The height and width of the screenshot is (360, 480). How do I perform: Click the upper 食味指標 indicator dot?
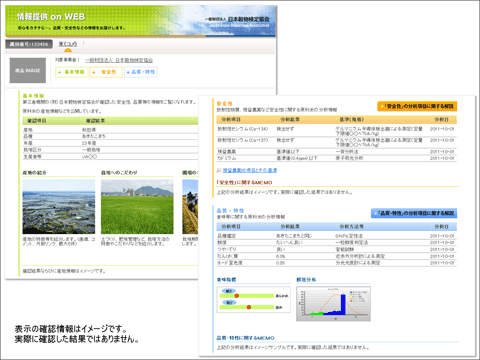pyautogui.click(x=237, y=296)
